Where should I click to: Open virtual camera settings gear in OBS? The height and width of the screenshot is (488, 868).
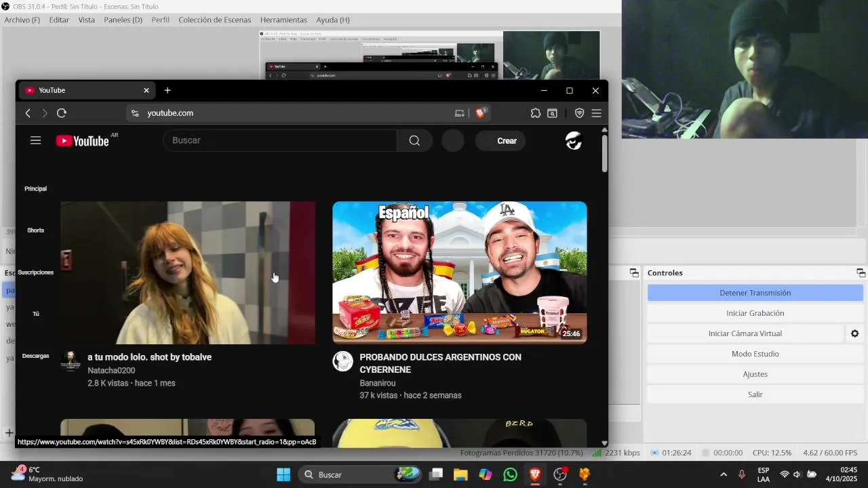click(x=854, y=333)
